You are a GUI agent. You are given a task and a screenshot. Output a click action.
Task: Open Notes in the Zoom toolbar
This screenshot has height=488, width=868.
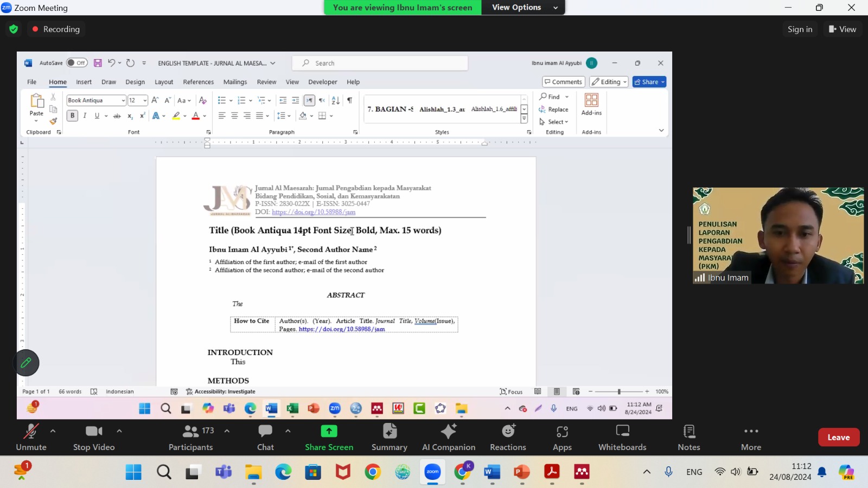click(x=689, y=437)
